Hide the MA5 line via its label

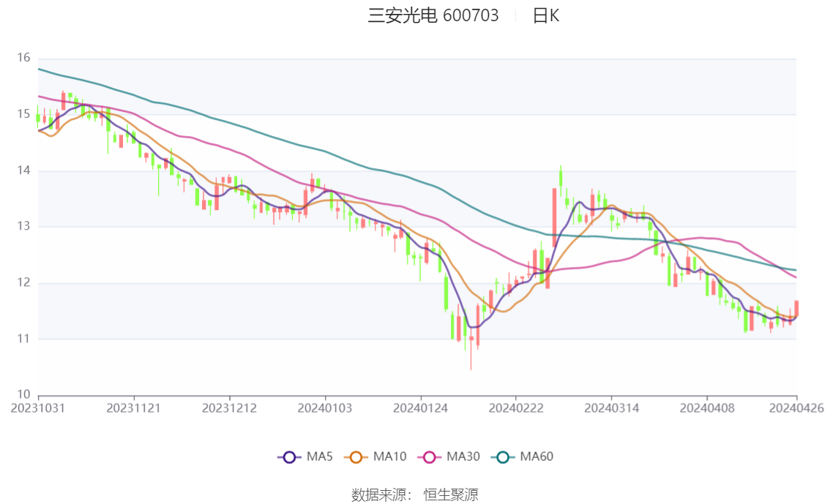coord(319,456)
